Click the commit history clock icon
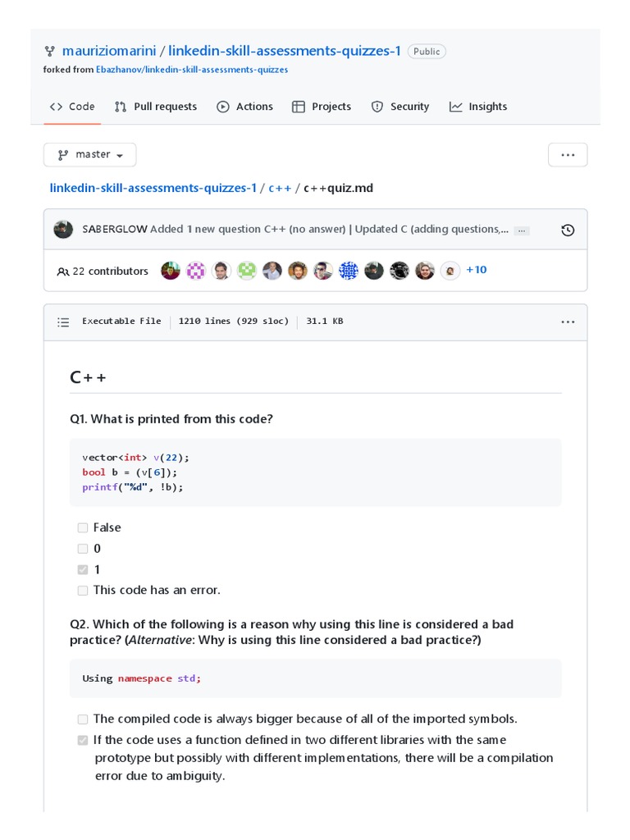The image size is (630, 840). click(x=568, y=230)
